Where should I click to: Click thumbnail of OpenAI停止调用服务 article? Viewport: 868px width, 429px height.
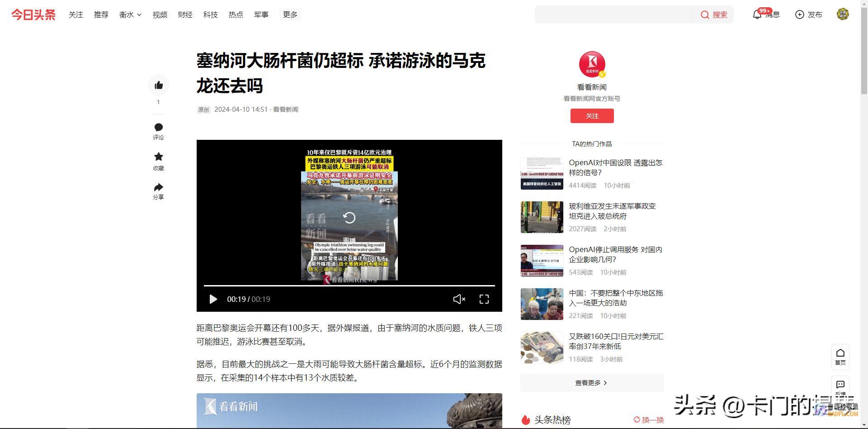tap(542, 261)
